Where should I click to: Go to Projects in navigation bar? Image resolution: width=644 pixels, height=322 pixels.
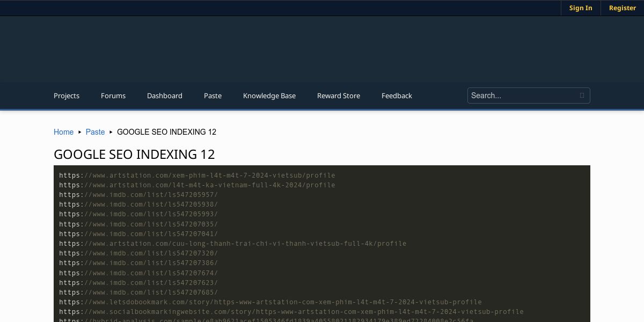click(67, 96)
